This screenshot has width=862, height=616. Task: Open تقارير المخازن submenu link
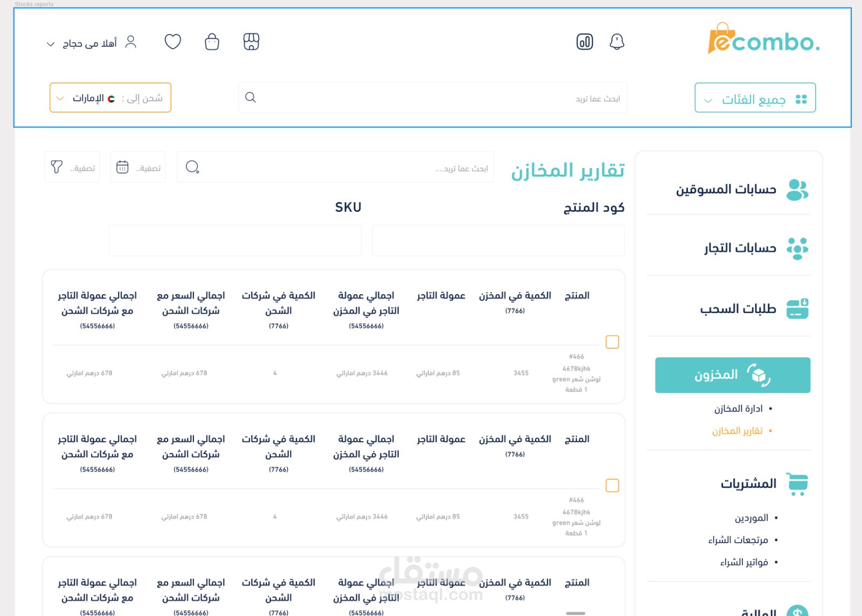tap(738, 431)
